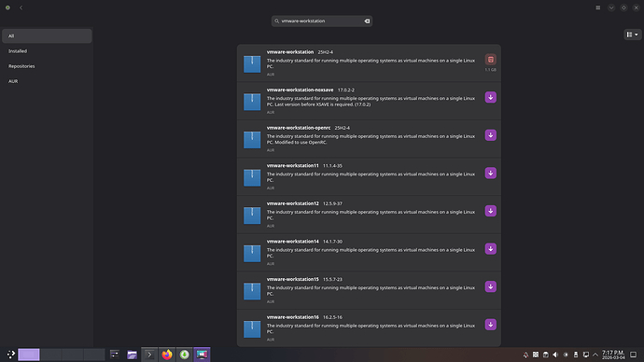Screen dimensions: 644x362
Task: Click the vmware-workstation package icon
Action: point(252,64)
